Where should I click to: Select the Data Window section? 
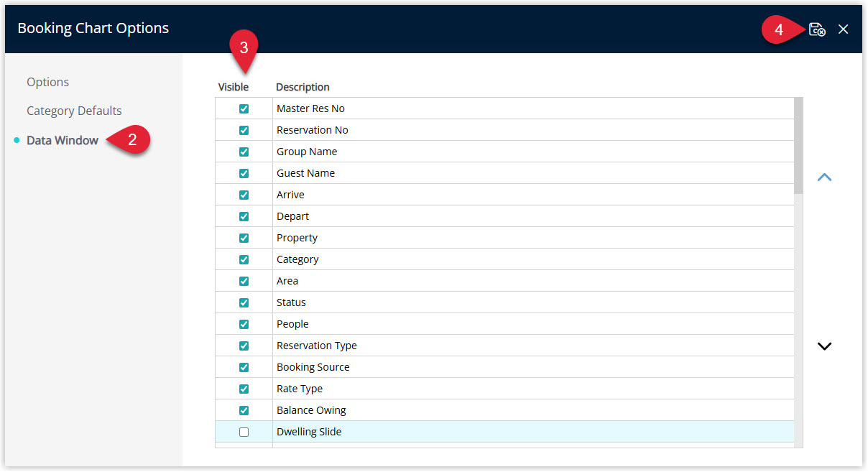pyautogui.click(x=63, y=140)
